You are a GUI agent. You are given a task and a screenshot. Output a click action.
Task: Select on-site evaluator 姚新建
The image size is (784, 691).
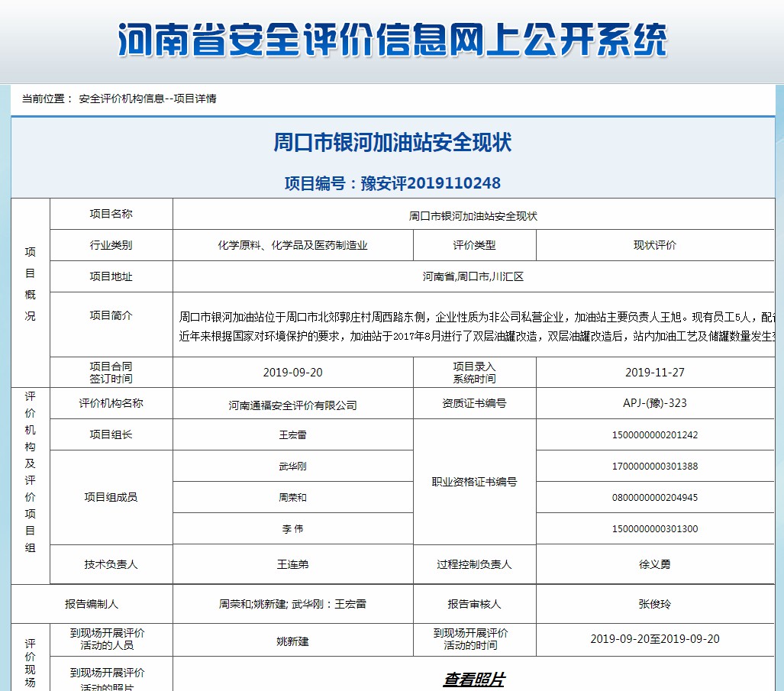point(292,641)
